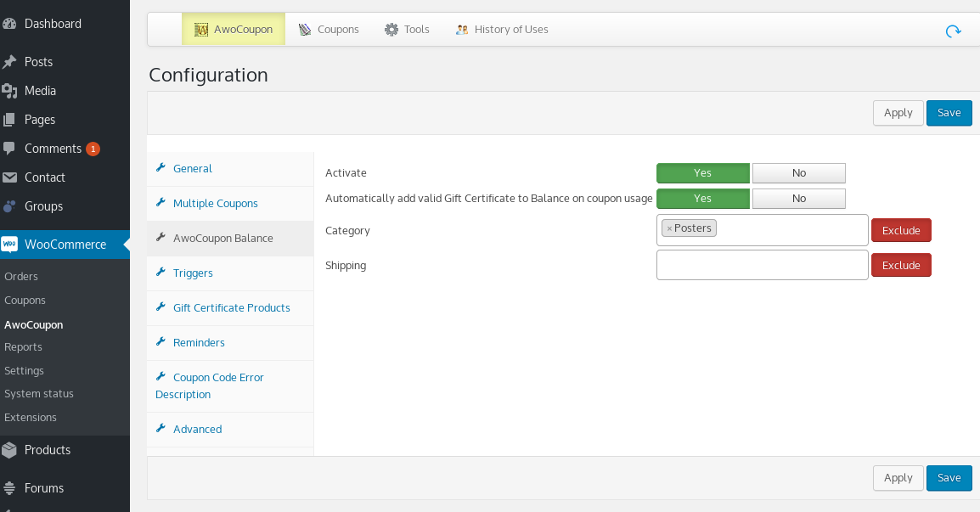Screen dimensions: 980x512
Task: Click the top Apply button
Action: [898, 113]
